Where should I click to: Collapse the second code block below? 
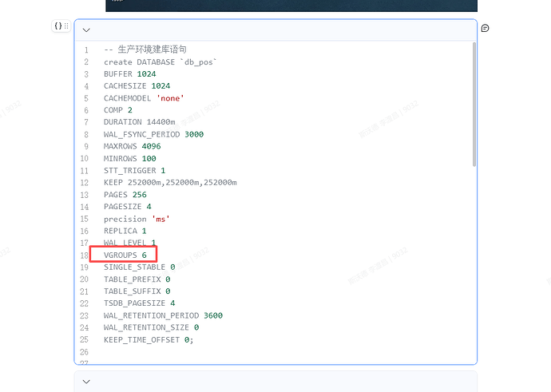(x=86, y=382)
